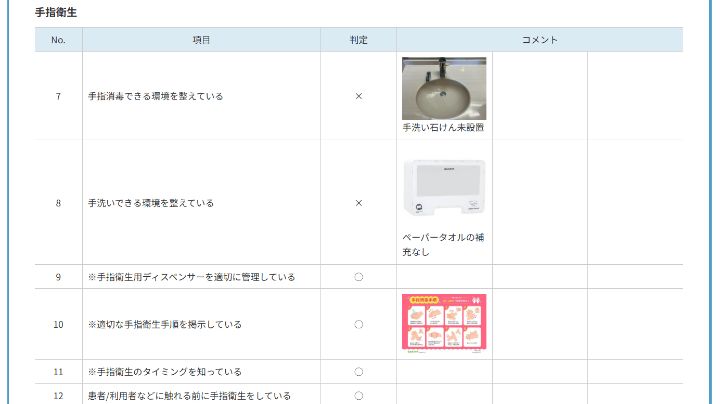Open the paper towel dispenser photo

[444, 187]
